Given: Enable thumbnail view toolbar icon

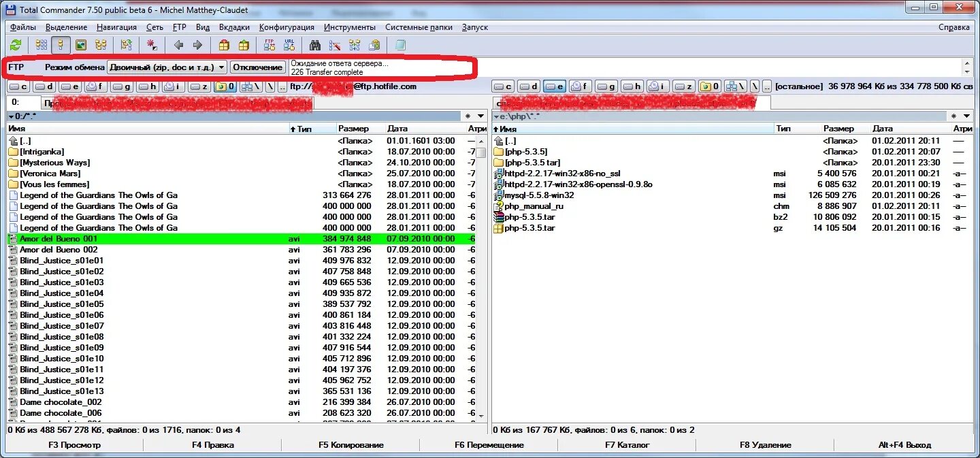Looking at the screenshot, I should click(x=81, y=45).
